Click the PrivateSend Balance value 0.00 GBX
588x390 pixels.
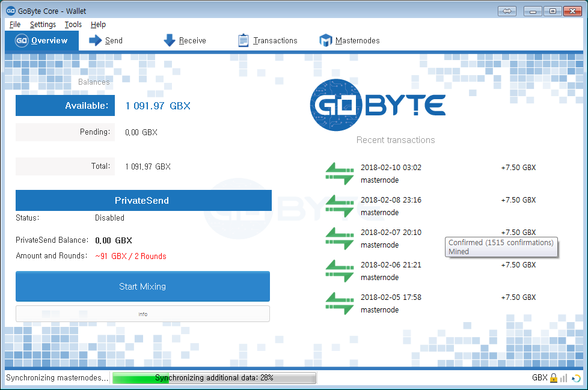[114, 240]
